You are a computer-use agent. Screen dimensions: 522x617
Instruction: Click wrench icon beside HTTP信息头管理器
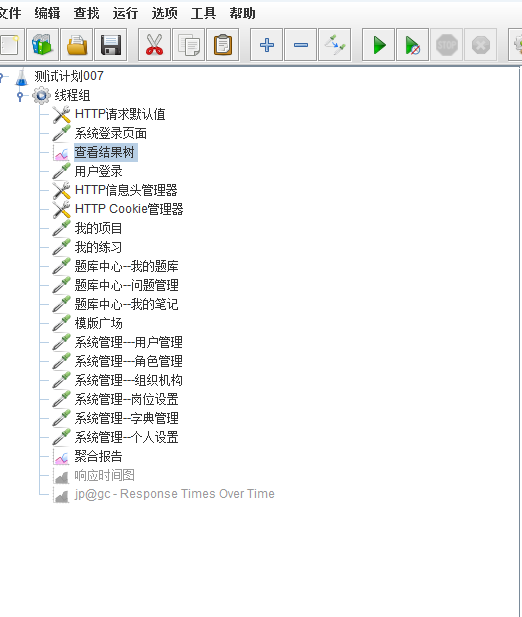point(62,190)
